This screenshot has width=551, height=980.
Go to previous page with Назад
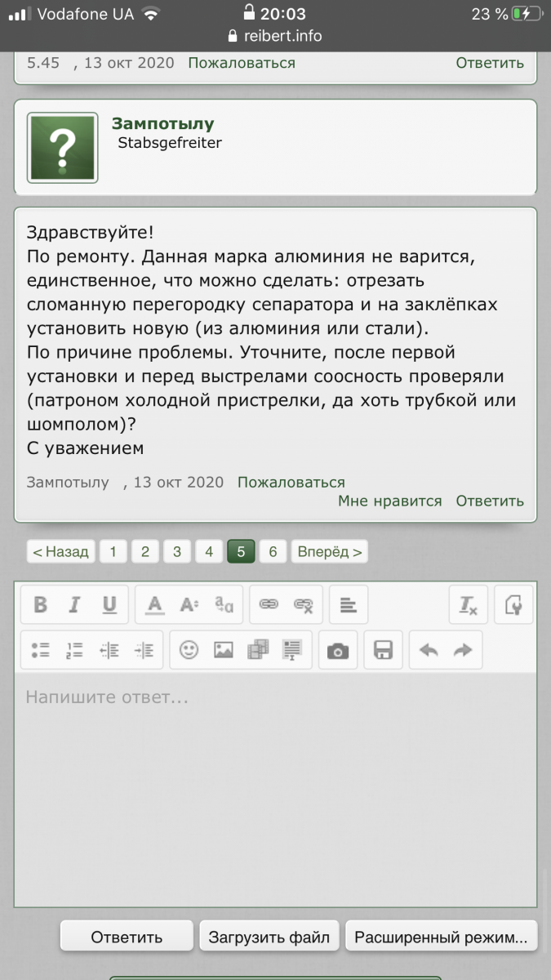tap(60, 551)
